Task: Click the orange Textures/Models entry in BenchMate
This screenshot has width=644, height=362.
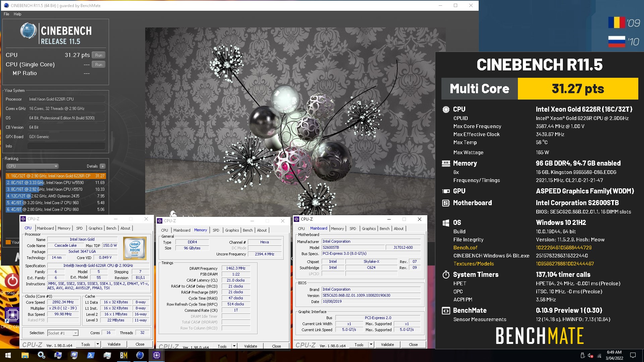Action: point(474,264)
